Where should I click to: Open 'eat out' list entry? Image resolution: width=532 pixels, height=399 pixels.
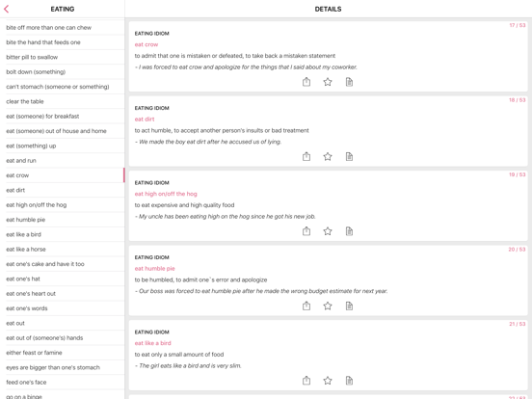click(63, 323)
